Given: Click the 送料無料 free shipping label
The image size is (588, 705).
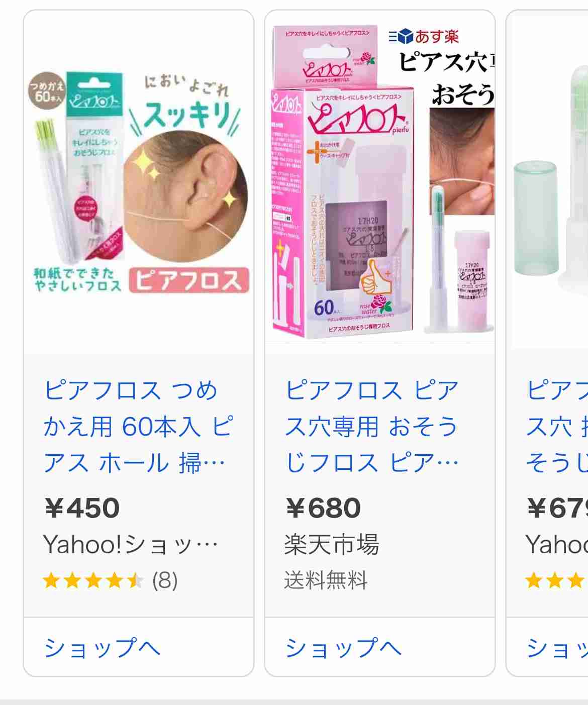Looking at the screenshot, I should (x=326, y=580).
